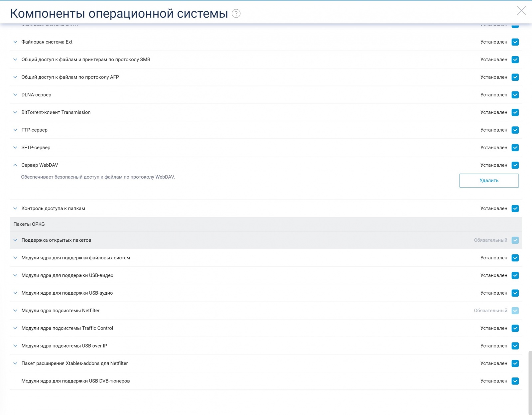Toggle Контроль доступа к папкам checkbox
The image size is (532, 415).
tap(515, 209)
